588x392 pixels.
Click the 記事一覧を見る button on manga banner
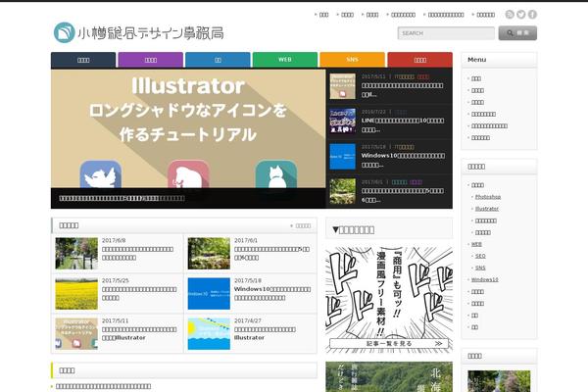(x=389, y=343)
